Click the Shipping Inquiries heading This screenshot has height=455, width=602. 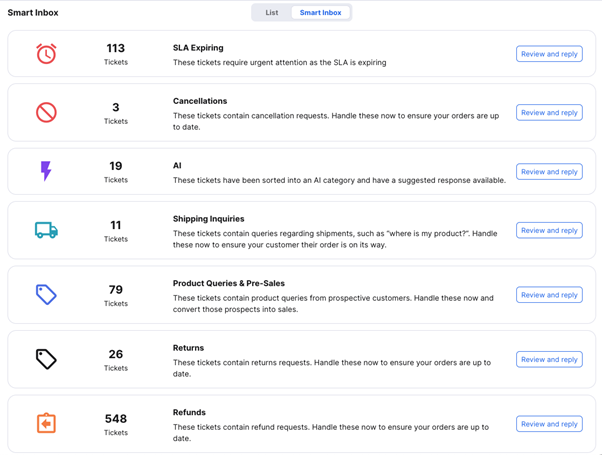click(x=208, y=218)
